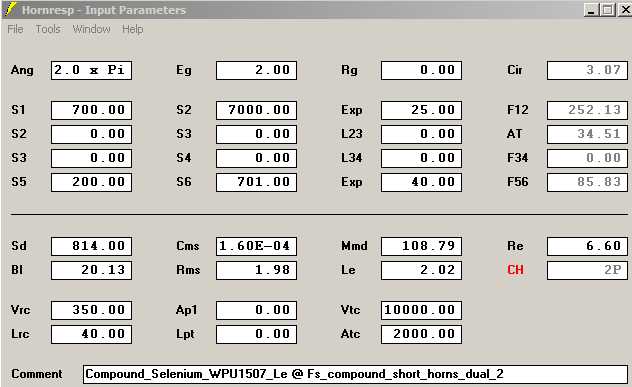Click the Comment label text
The height and width of the screenshot is (387, 632).
point(37,374)
